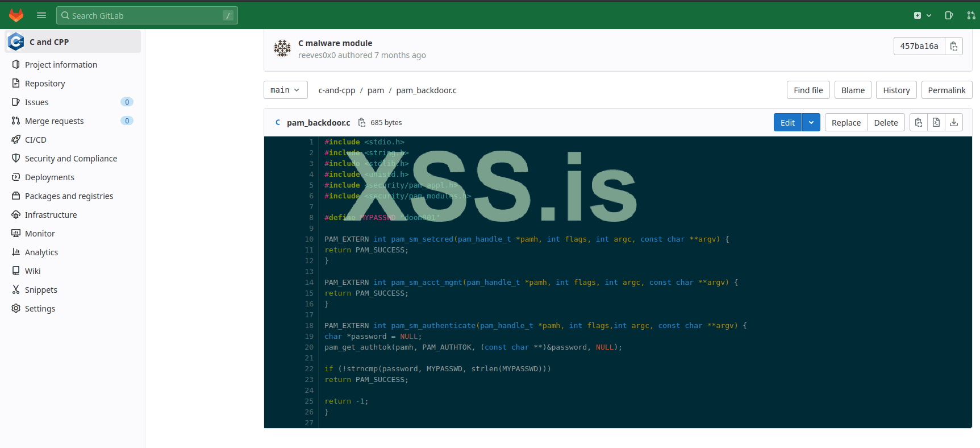Open reeves0x0 author profile link
The image size is (980, 448).
click(317, 55)
